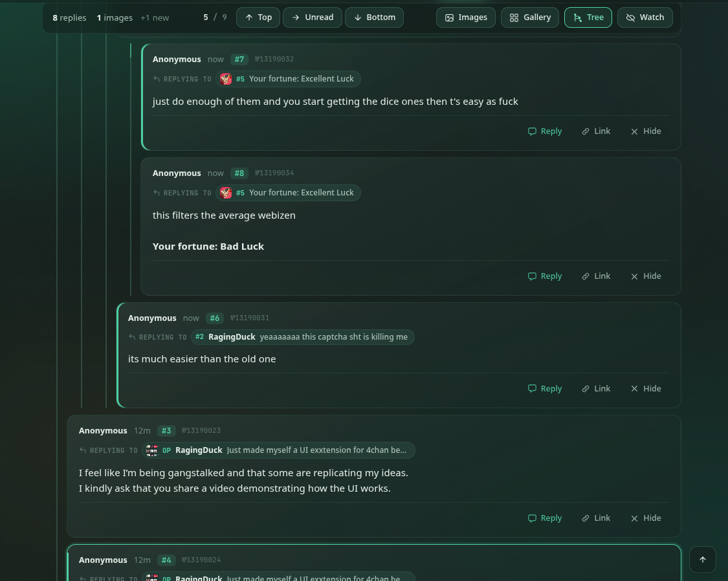Open quoted post #5 in post #7
The height and width of the screenshot is (581, 728).
(x=288, y=79)
